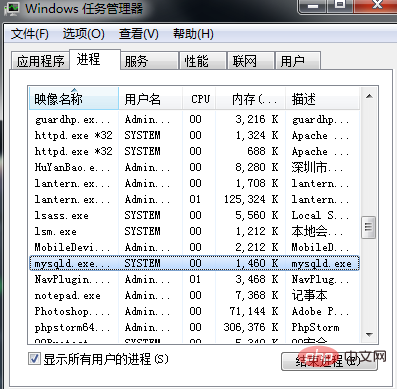Viewport: 397px width, 389px height.
Task: Select the MobileDevi... process
Action: (194, 247)
